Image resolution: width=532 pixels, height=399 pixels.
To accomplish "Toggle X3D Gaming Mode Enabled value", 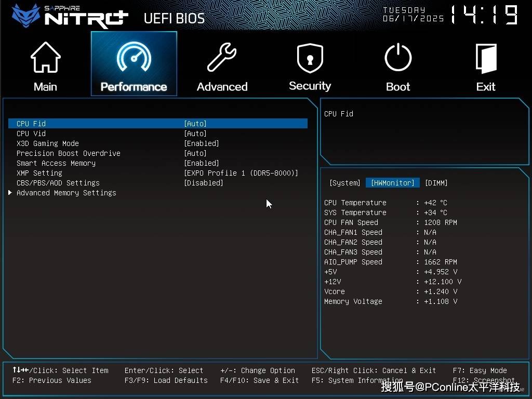I will click(202, 143).
